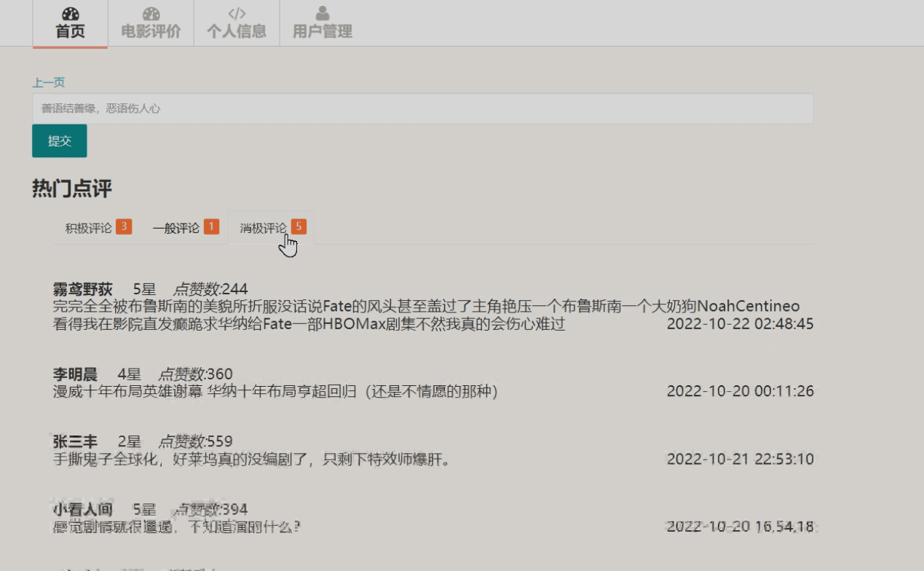
Task: Focus the comment input field
Action: pos(422,109)
